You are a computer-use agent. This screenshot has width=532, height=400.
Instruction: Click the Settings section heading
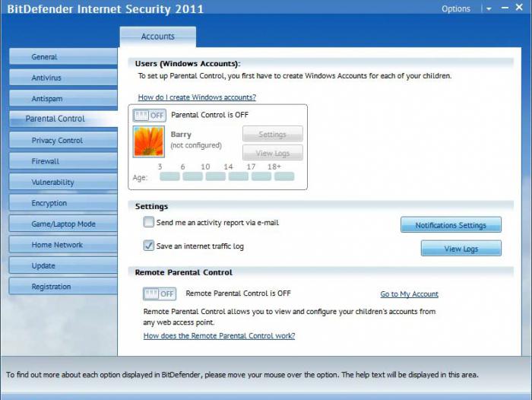click(x=151, y=206)
